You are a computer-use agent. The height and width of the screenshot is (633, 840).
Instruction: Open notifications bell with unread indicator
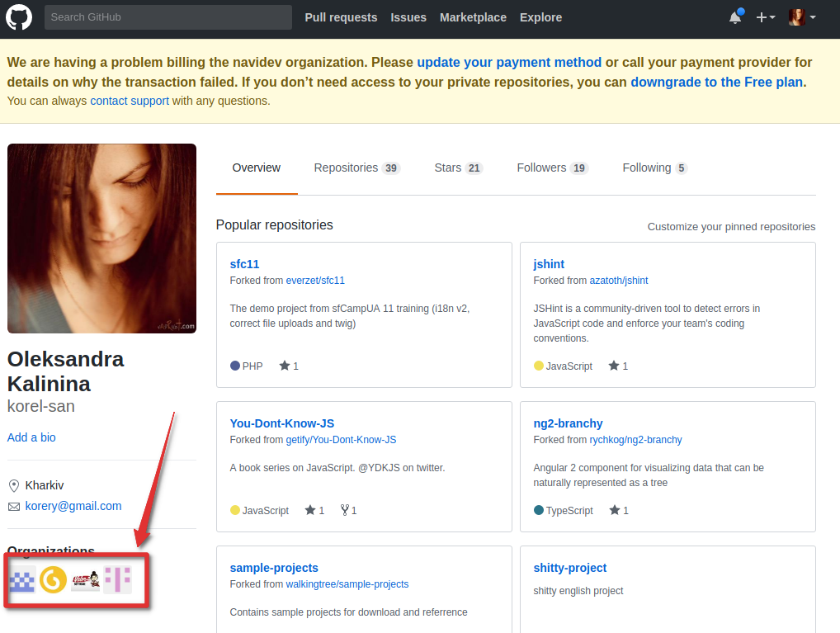click(x=734, y=17)
